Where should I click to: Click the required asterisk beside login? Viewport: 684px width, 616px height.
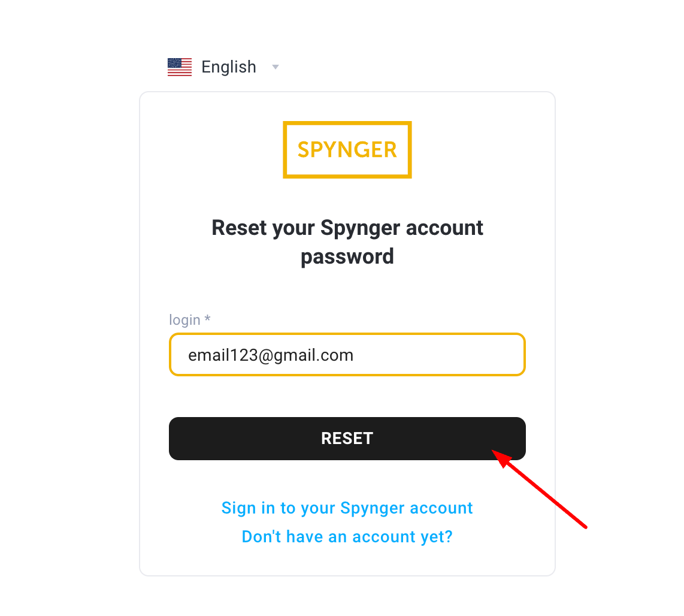208,318
